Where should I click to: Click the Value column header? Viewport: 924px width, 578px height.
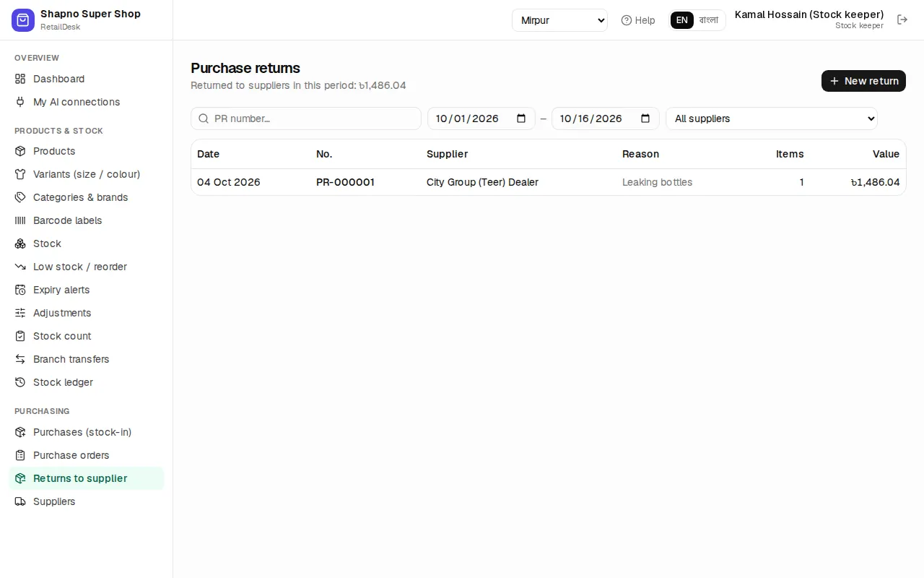tap(886, 154)
